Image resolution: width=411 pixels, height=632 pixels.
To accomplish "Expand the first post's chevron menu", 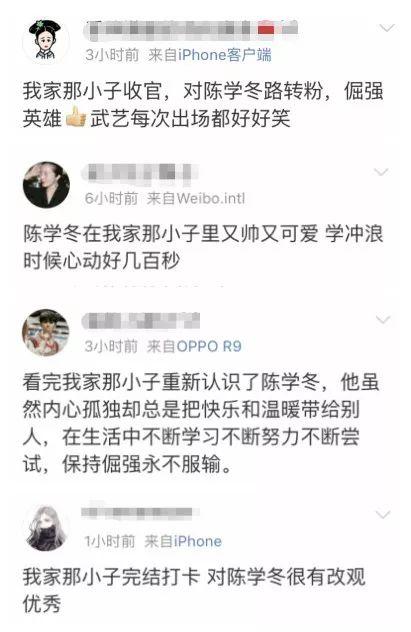I will [387, 28].
